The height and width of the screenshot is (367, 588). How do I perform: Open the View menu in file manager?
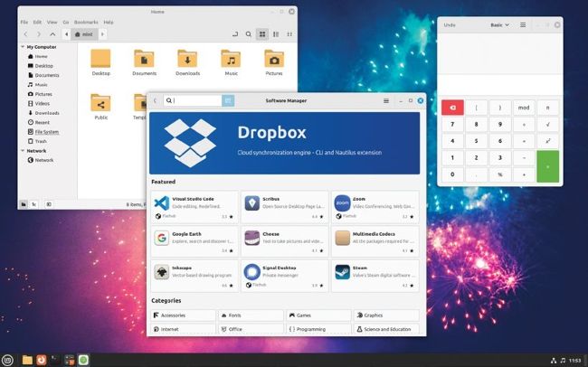(x=52, y=22)
